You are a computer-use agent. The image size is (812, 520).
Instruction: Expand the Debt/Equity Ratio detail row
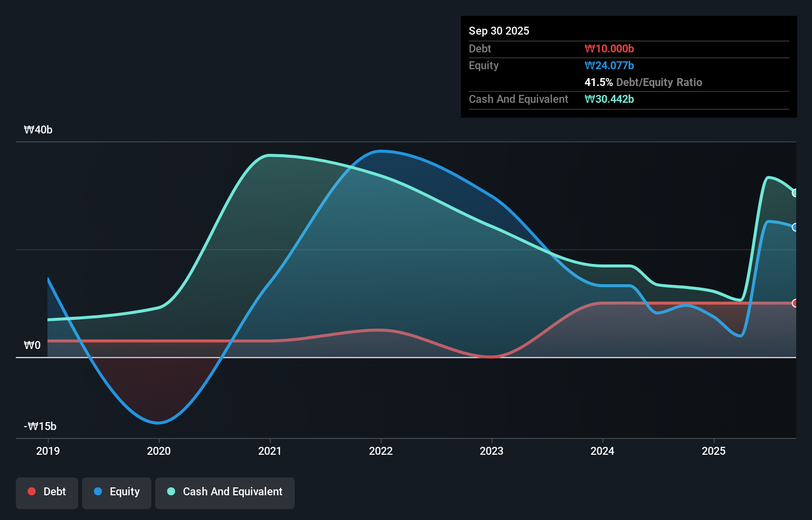click(x=644, y=82)
